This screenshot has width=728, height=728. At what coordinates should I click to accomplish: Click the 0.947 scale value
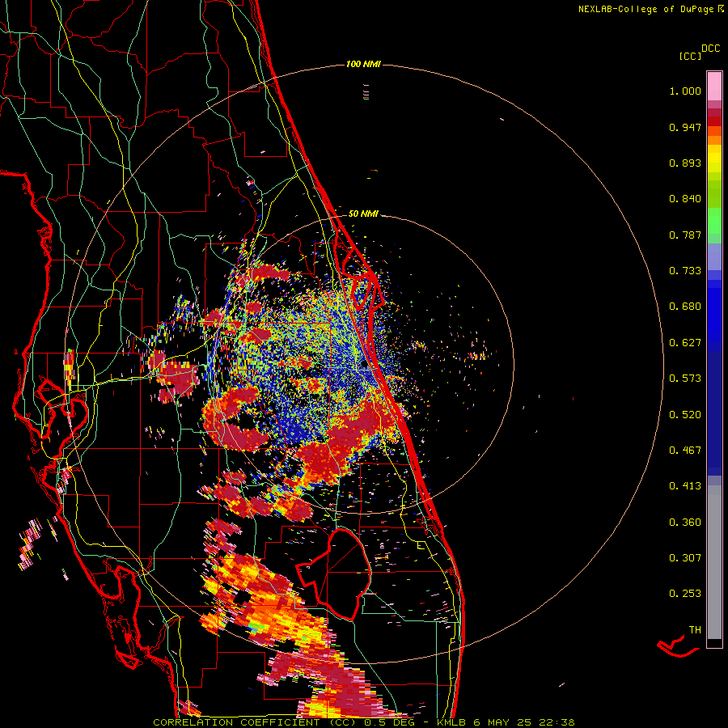point(685,127)
